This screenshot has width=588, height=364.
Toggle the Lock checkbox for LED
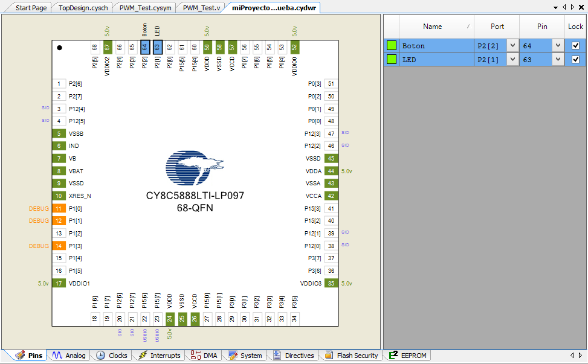[x=575, y=59]
